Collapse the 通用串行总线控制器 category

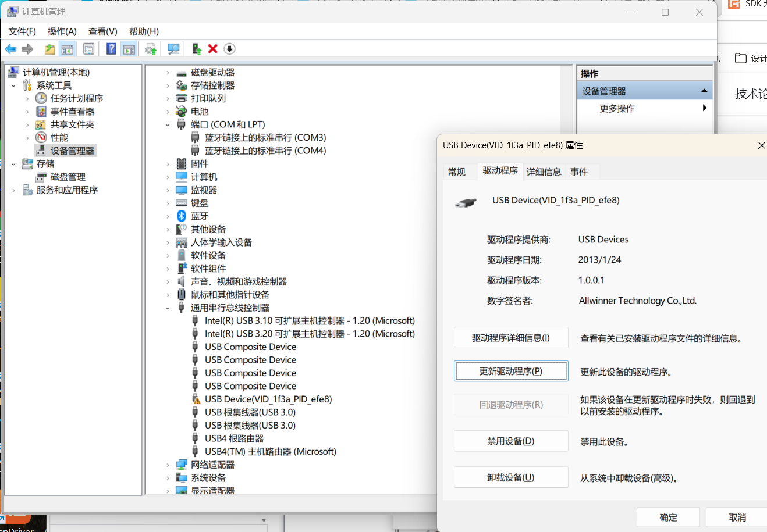pos(168,308)
